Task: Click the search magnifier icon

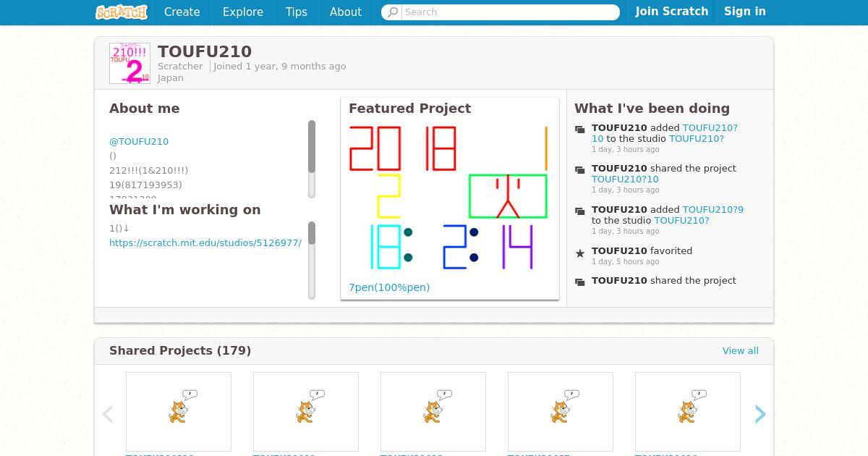Action: pos(393,12)
